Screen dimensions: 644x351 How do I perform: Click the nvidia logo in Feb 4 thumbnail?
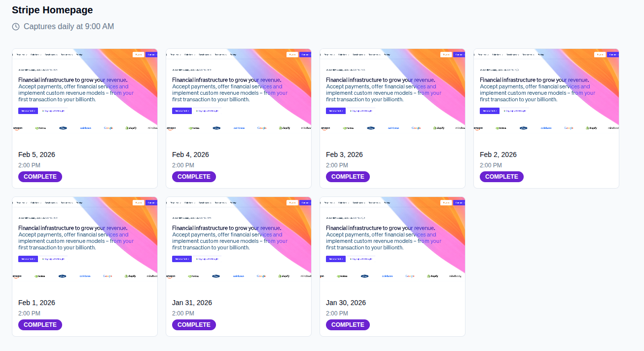pyautogui.click(x=194, y=127)
